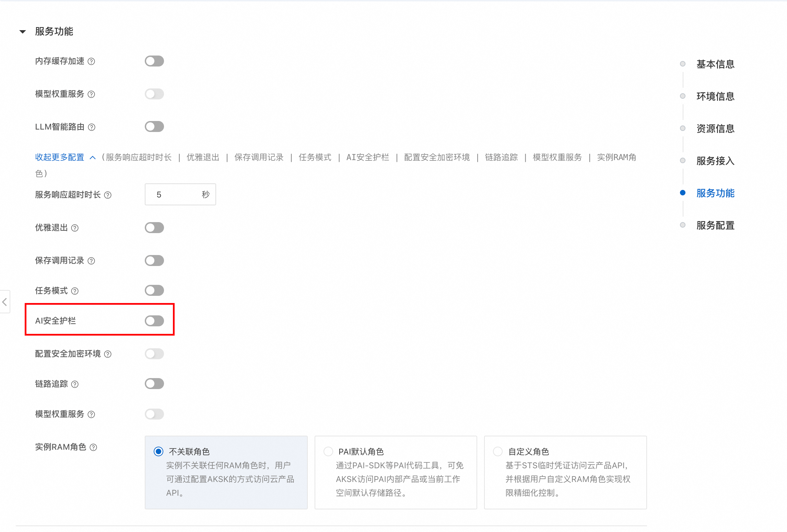The height and width of the screenshot is (532, 787).
Task: Turn on 内存缓存加速 switch
Action: (154, 61)
